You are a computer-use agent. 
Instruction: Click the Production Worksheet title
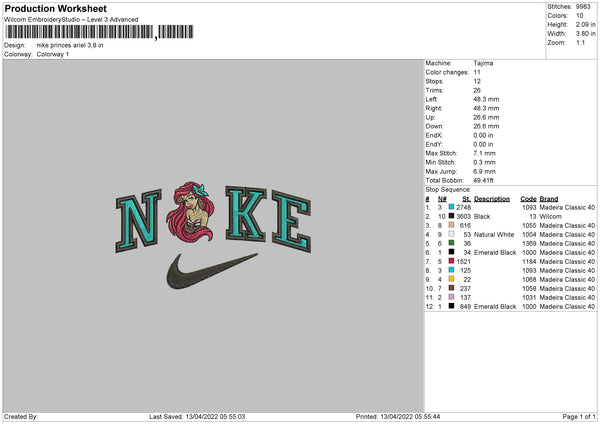[x=55, y=8]
